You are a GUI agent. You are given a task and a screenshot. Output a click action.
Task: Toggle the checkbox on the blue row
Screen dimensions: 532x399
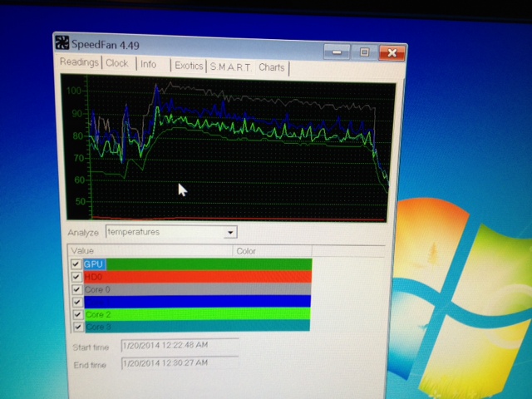pyautogui.click(x=77, y=302)
